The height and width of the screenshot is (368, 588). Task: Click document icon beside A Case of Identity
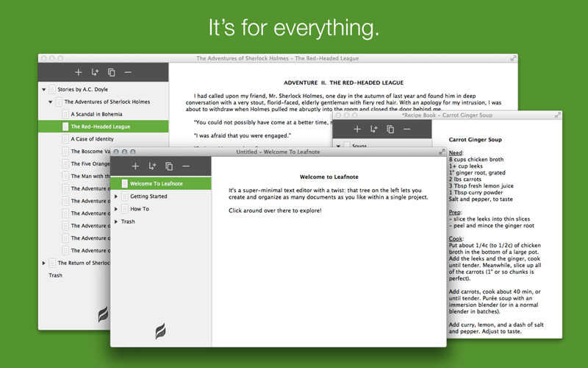tap(65, 139)
